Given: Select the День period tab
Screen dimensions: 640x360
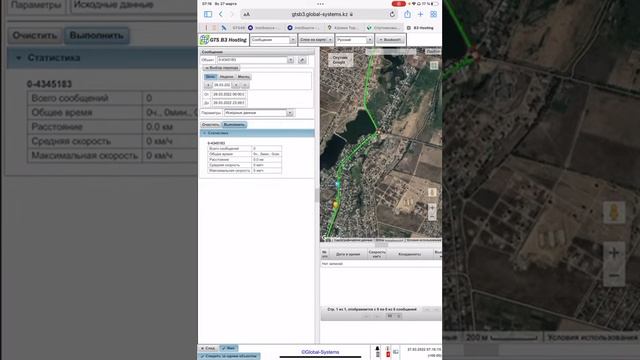Looking at the screenshot, I should 210,77.
